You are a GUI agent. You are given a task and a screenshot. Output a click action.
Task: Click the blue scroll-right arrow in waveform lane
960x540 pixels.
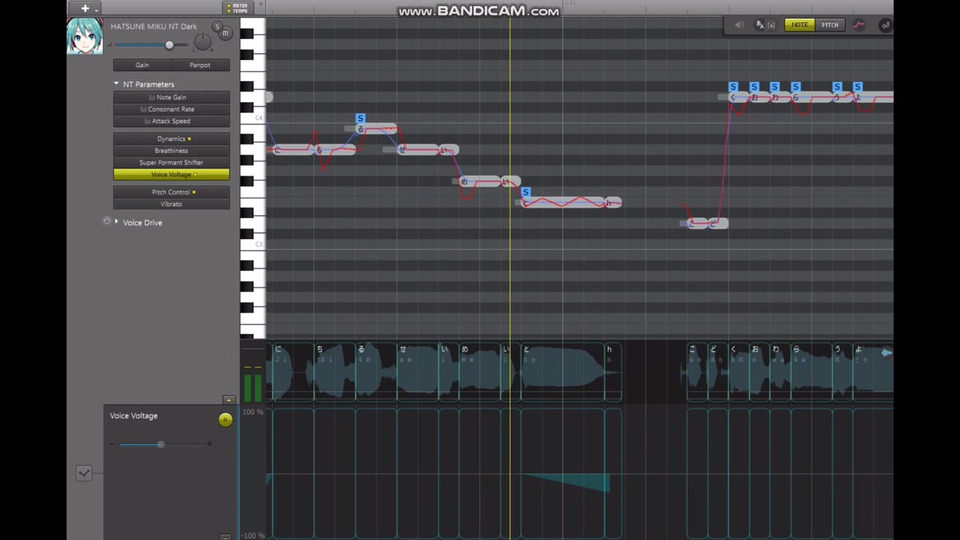886,352
